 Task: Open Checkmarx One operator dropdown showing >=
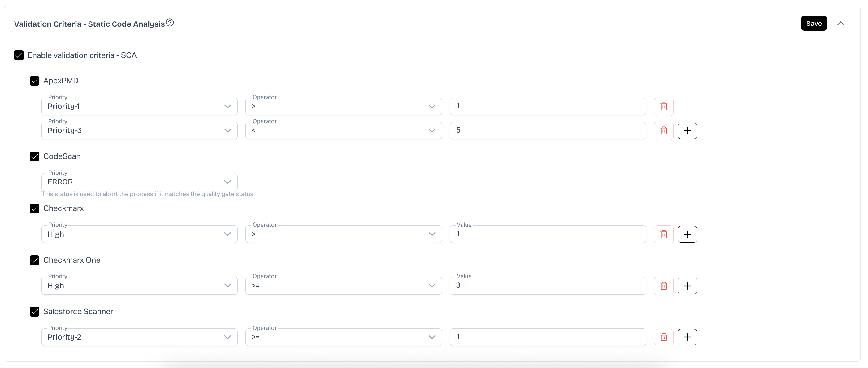click(343, 286)
